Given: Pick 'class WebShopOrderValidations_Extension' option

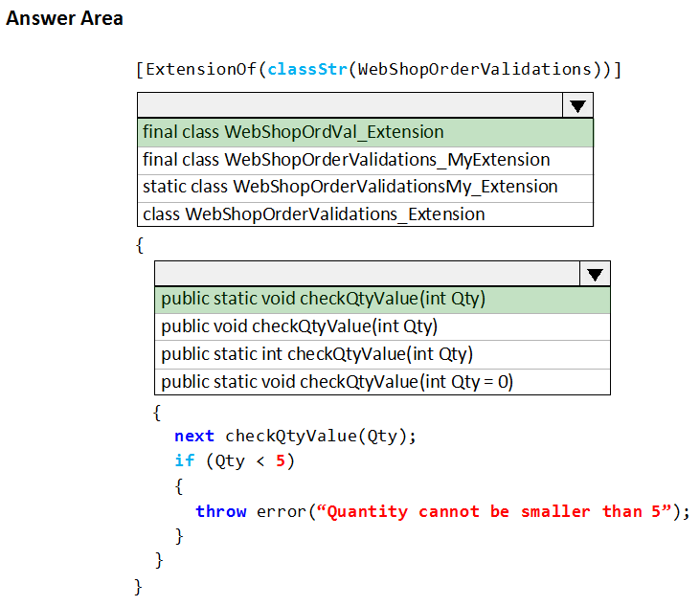Looking at the screenshot, I should click(x=365, y=214).
